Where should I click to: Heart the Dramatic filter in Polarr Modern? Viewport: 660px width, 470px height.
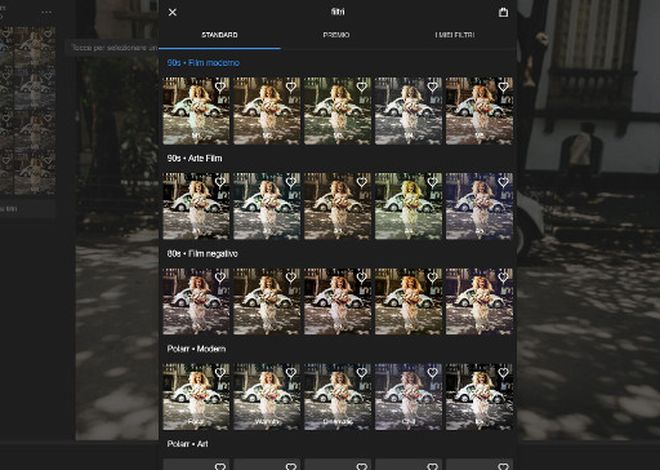362,373
